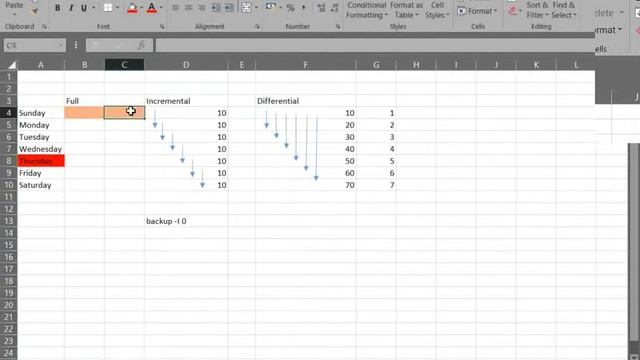640x360 pixels.
Task: Open the Paste dropdown arrow
Action: coord(14,14)
